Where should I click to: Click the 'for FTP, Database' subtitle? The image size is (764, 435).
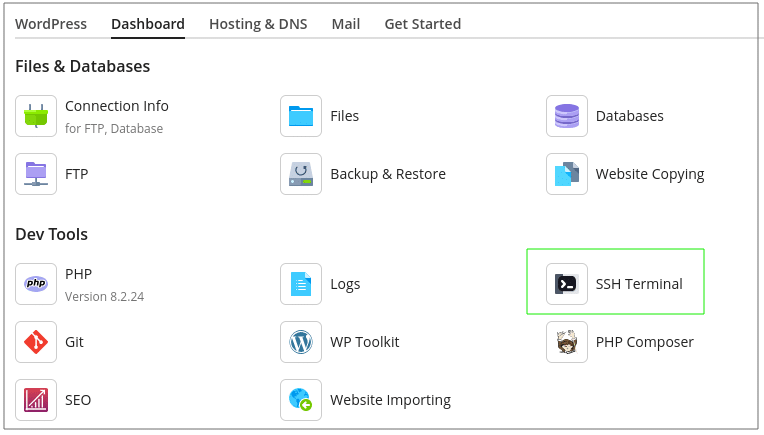coord(114,129)
